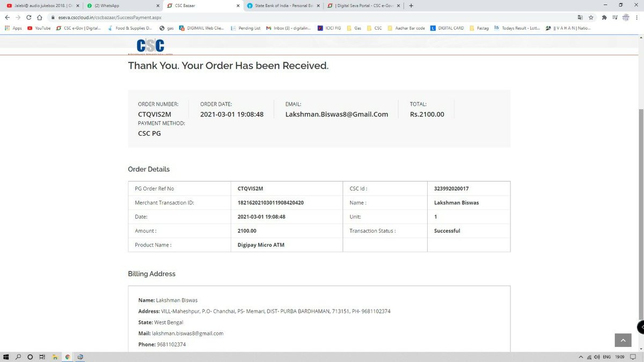This screenshot has width=644, height=362.
Task: Open the CSC e-Gov Digital bookmark
Action: [x=78, y=28]
